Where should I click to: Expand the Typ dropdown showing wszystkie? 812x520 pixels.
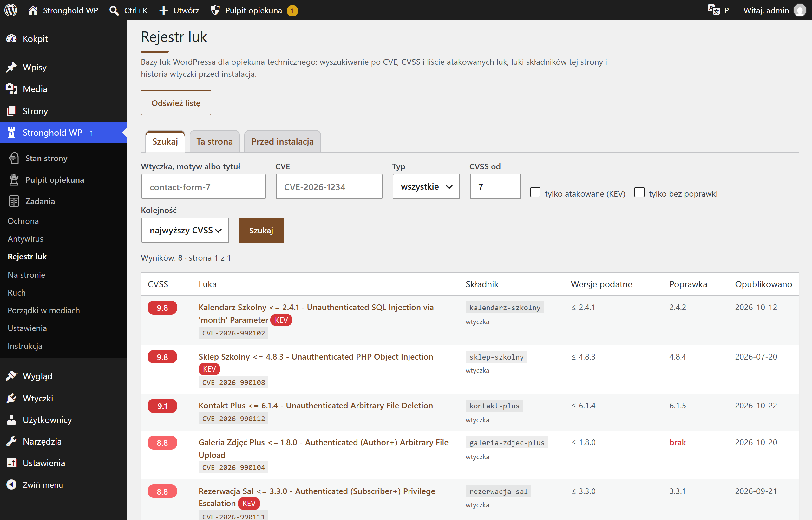coord(426,187)
